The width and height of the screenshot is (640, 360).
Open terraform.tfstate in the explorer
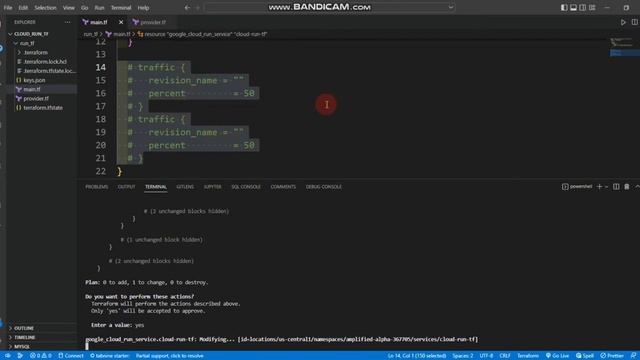click(x=42, y=108)
